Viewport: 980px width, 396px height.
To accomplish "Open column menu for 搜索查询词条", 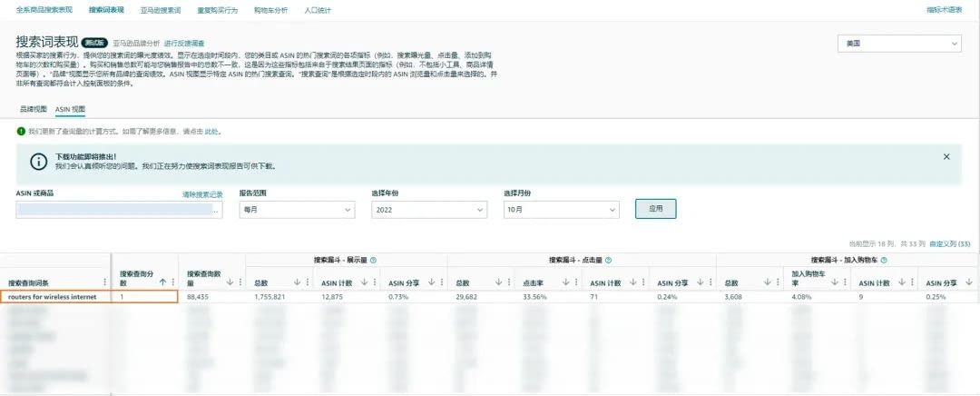I will 105,282.
